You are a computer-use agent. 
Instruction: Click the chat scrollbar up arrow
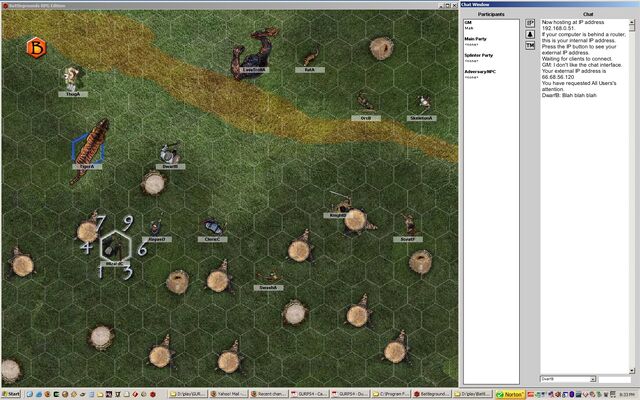pos(632,22)
